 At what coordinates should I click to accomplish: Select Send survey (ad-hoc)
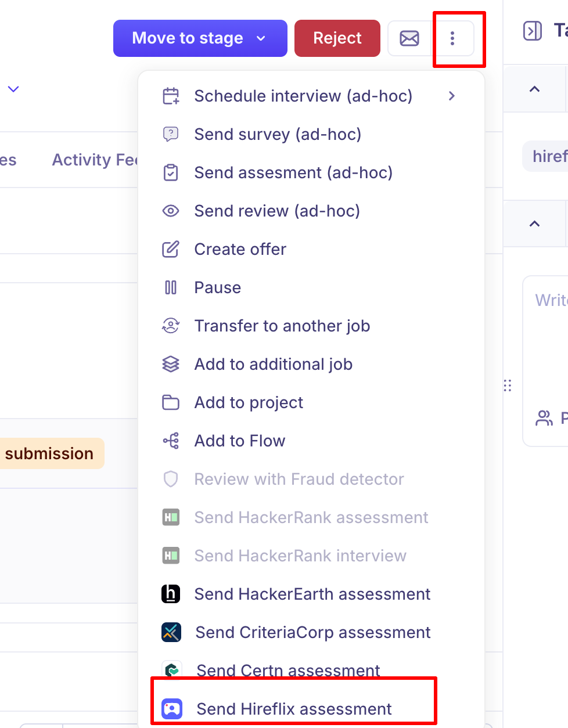coord(278,134)
